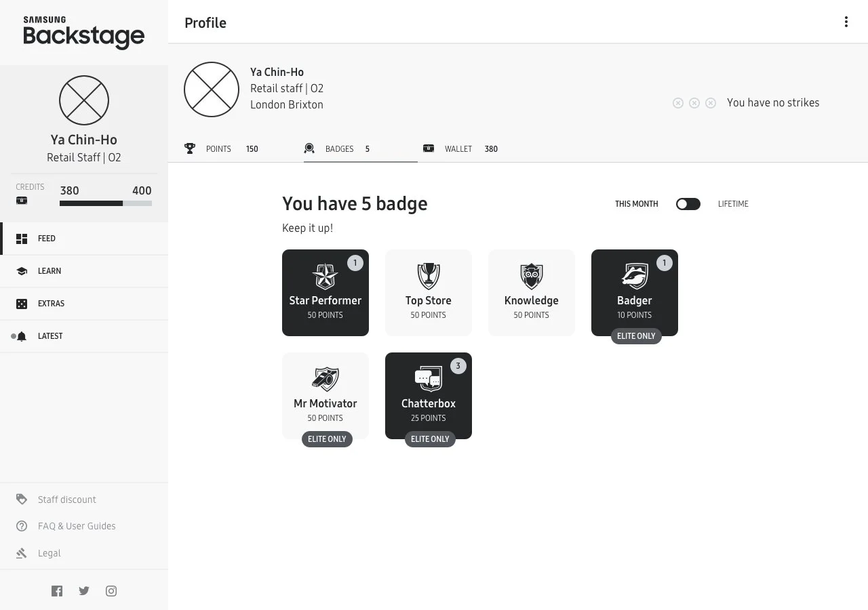
Task: Click the Learn graduation cap icon
Action: click(22, 271)
